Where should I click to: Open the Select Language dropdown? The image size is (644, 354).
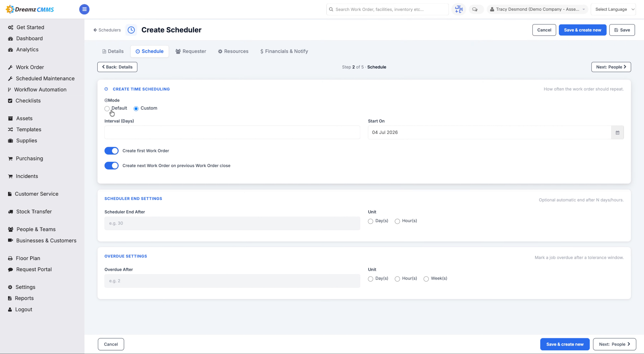click(x=613, y=9)
